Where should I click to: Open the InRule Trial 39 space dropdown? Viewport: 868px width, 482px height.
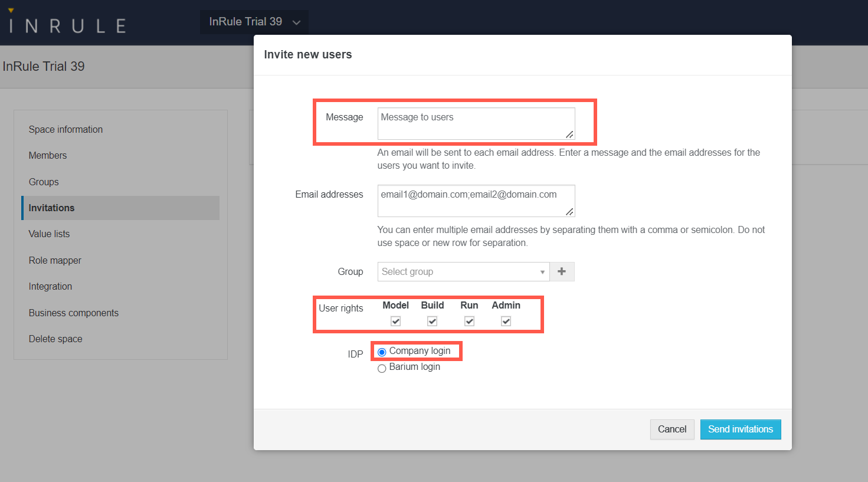(x=254, y=22)
